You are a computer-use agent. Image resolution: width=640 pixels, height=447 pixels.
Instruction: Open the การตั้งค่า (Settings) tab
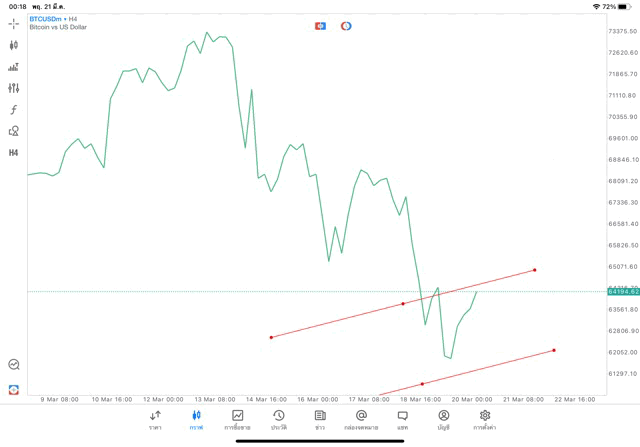[x=485, y=419]
